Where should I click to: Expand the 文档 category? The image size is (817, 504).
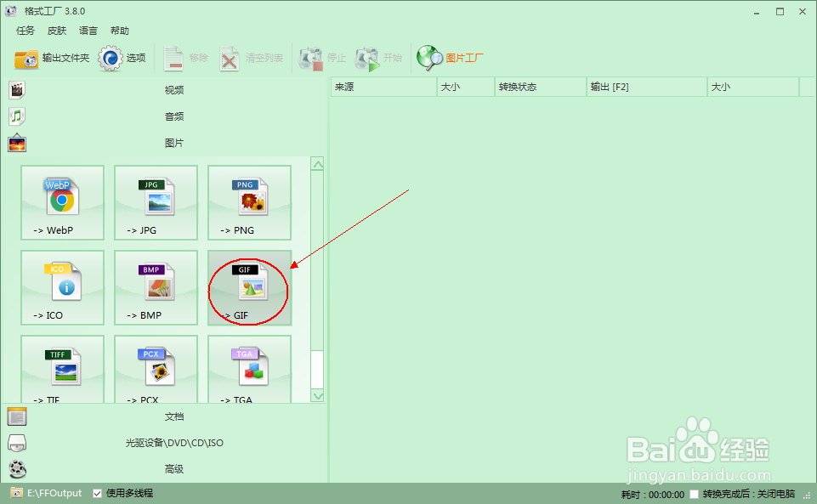[x=173, y=416]
